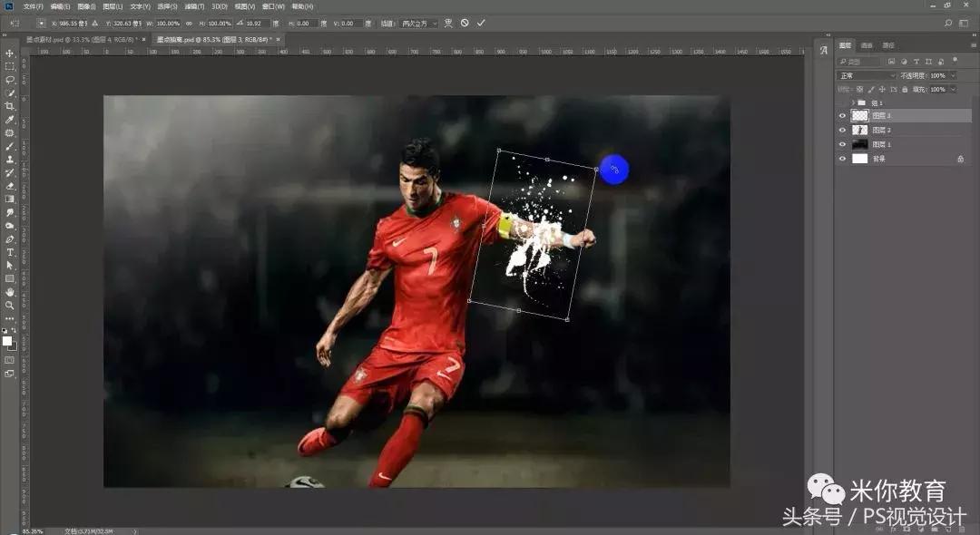Select the Eyedropper tool
Image resolution: width=980 pixels, height=535 pixels.
point(9,119)
